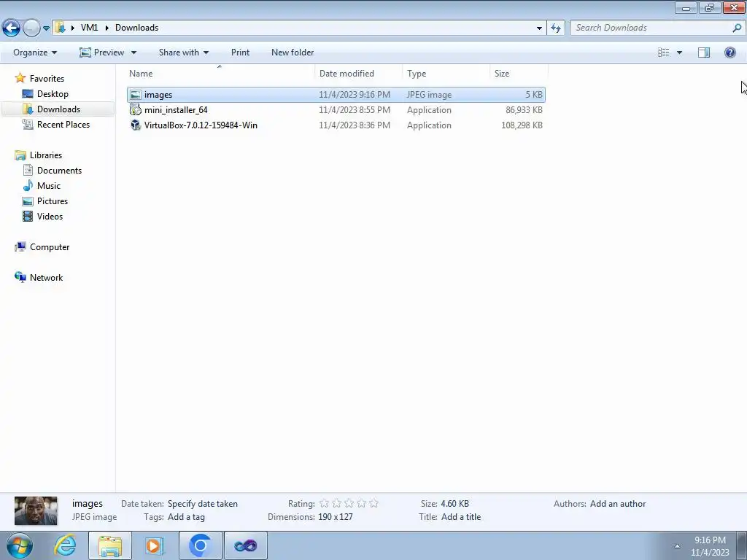
Task: Sort by the Type column header
Action: pos(446,74)
